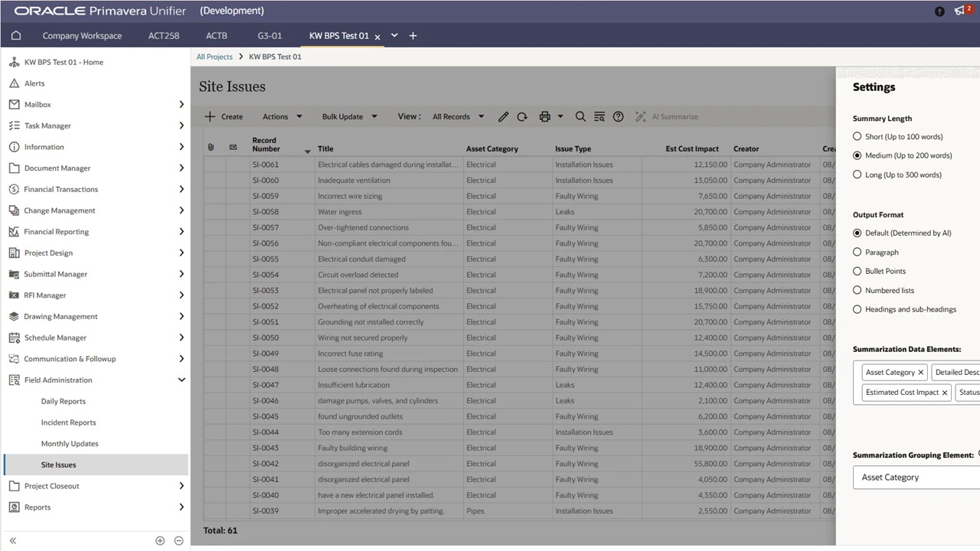
Task: Switch to the G3-01 tab
Action: pyautogui.click(x=269, y=35)
